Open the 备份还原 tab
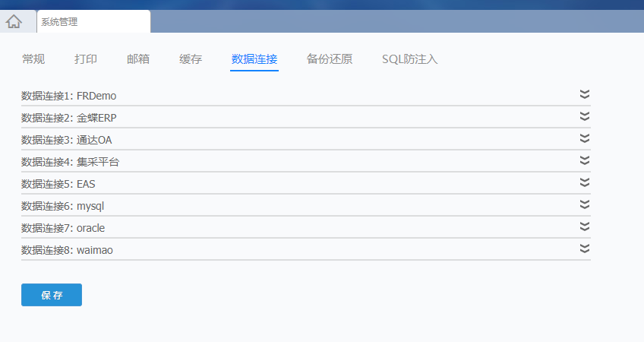The width and height of the screenshot is (644, 342). (x=330, y=59)
